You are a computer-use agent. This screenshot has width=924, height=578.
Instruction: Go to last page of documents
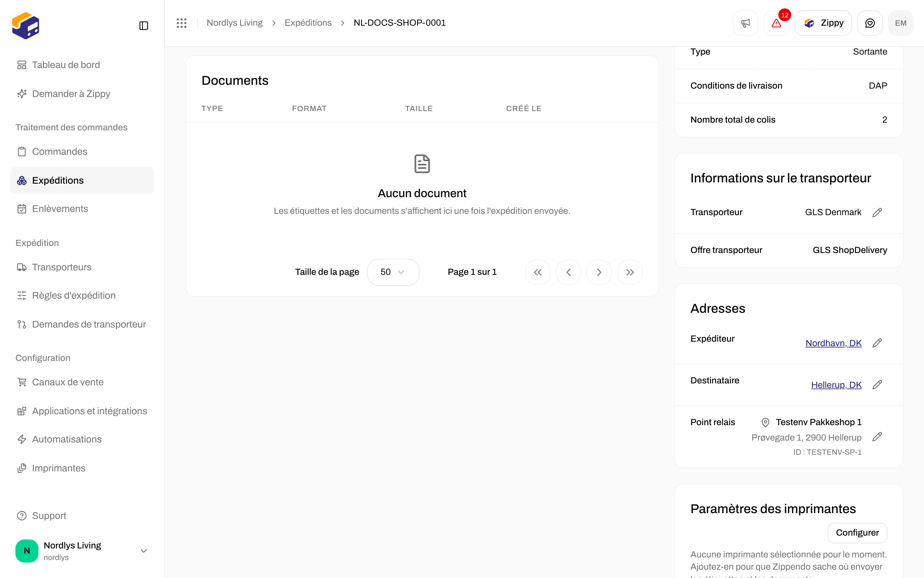coord(629,272)
